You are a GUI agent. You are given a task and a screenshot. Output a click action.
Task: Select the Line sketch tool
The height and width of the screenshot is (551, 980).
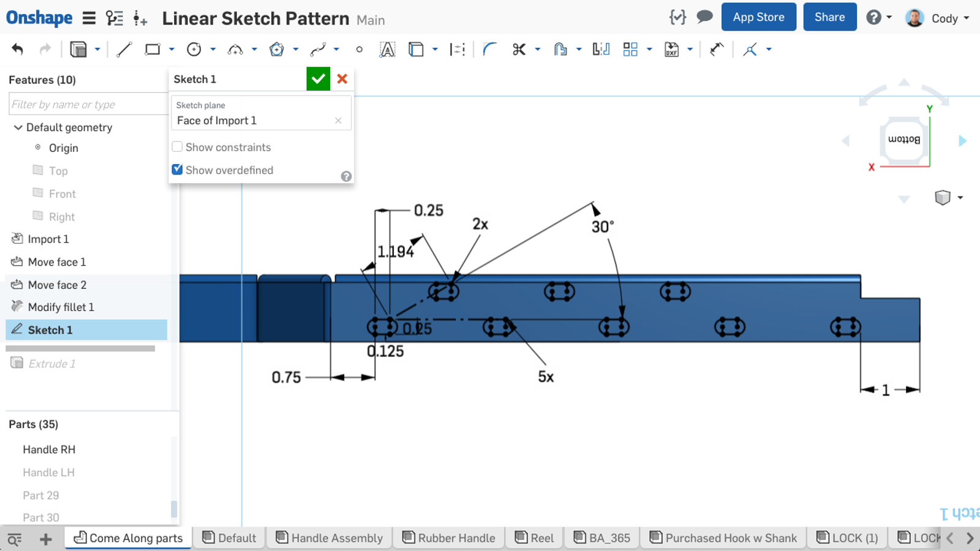(123, 49)
